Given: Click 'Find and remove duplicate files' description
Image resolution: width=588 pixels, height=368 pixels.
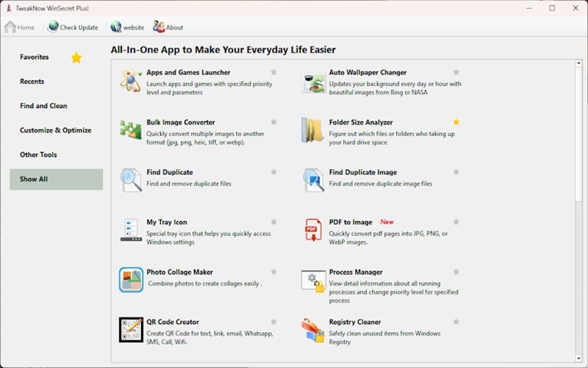Looking at the screenshot, I should click(189, 183).
